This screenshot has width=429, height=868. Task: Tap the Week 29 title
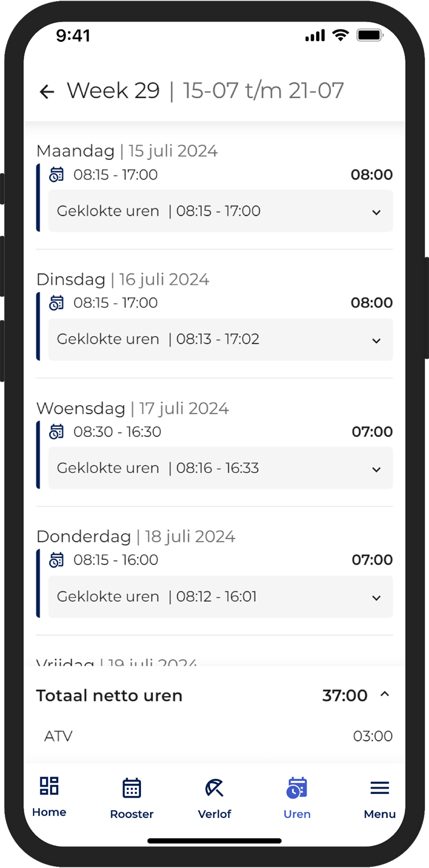[x=114, y=91]
